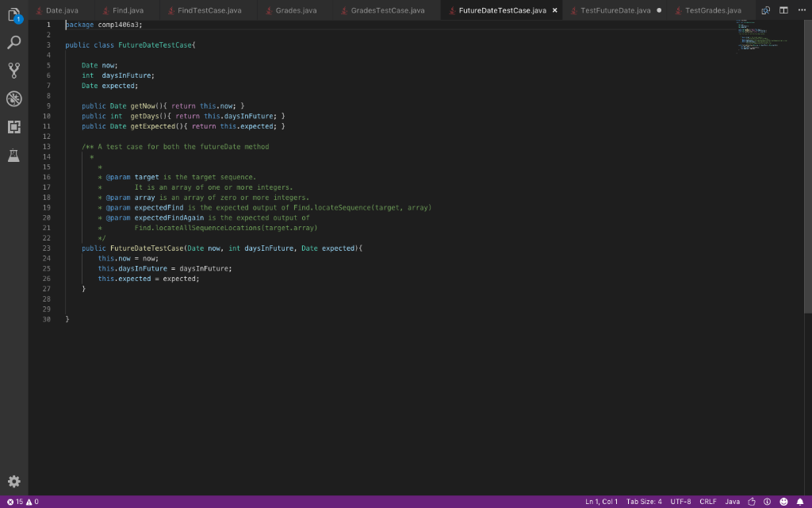Open the Test beaker view icon
Viewport: 812px width, 508px height.
(x=14, y=155)
